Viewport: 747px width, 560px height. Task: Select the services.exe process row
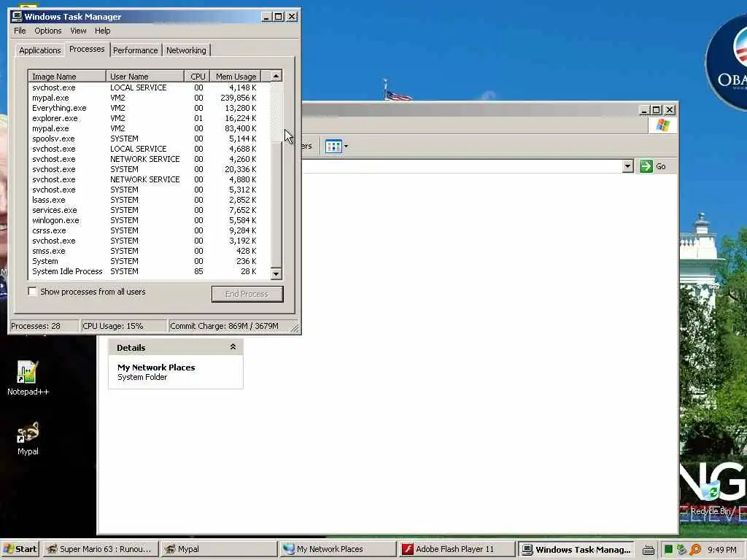pos(149,210)
